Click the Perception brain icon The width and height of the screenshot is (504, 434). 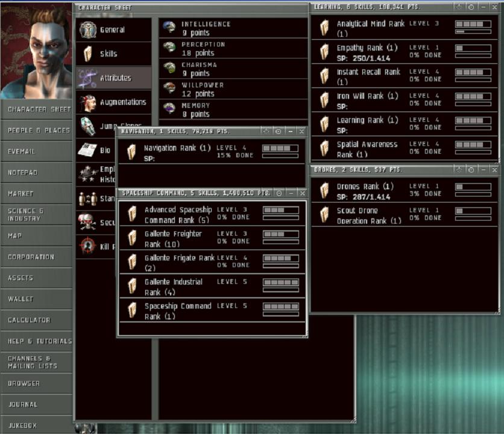pos(169,47)
